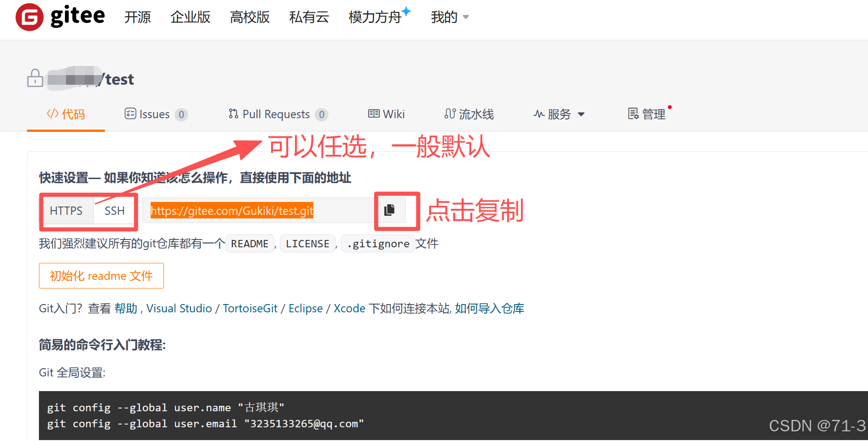Switch to the Issues tab

pos(156,114)
